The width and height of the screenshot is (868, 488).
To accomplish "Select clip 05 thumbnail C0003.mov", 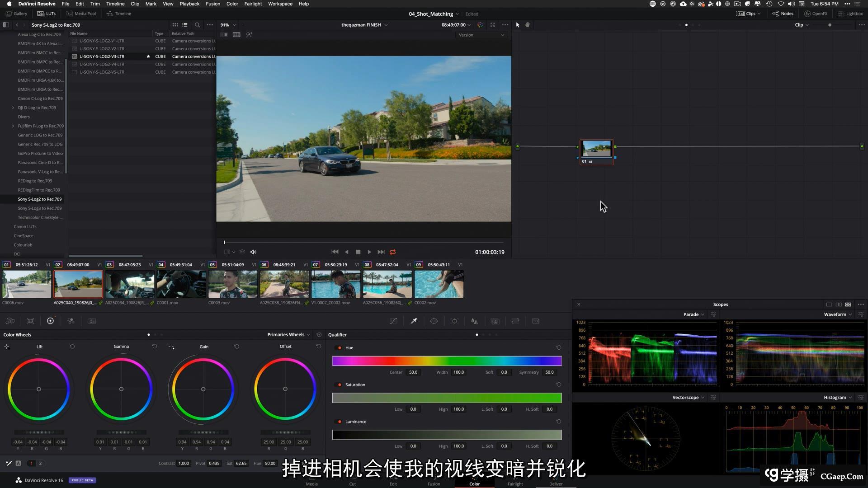I will coord(233,284).
